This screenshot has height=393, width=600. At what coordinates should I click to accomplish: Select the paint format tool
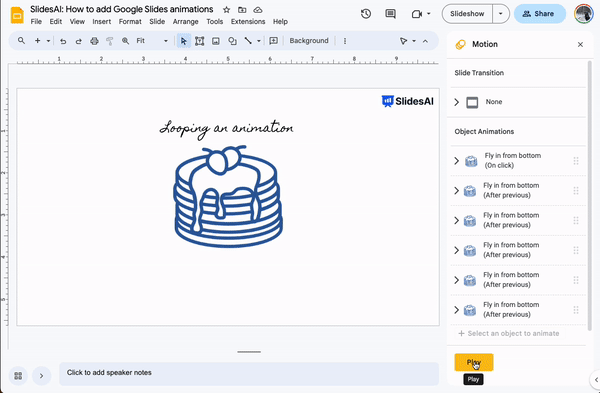(x=109, y=41)
